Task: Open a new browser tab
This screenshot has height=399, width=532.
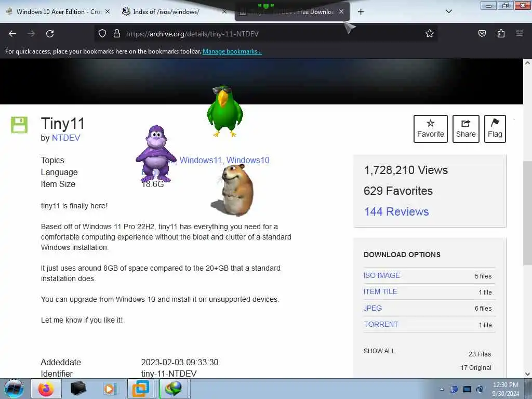Action: (361, 12)
